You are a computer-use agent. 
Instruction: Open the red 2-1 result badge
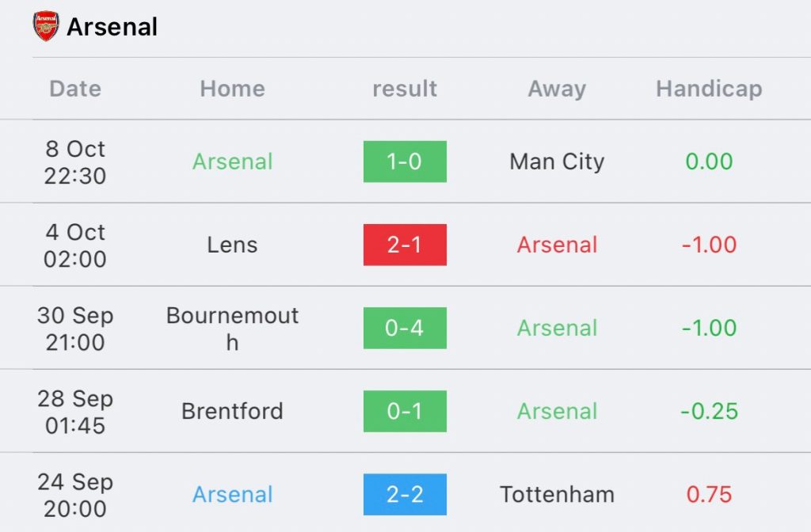(405, 245)
